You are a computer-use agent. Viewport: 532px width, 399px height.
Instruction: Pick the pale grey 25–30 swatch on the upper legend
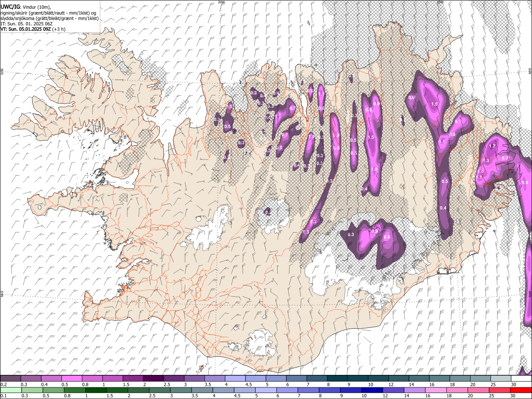coord(501,379)
